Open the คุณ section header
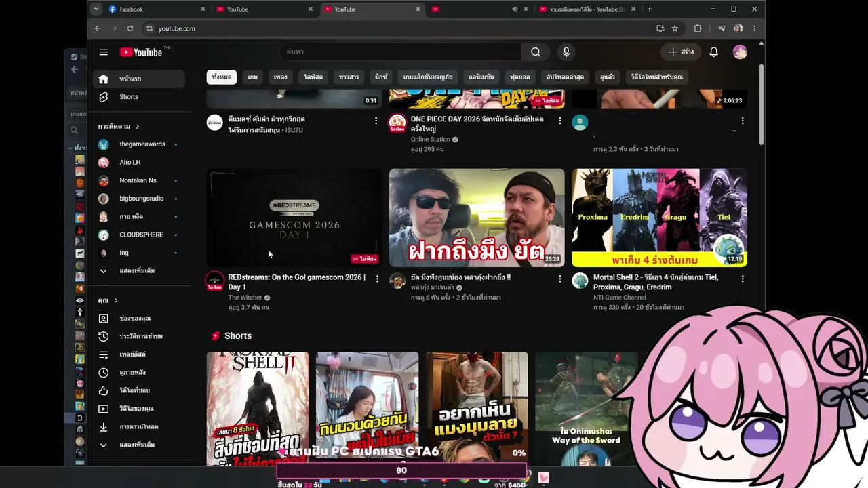This screenshot has width=868, height=488. point(108,300)
